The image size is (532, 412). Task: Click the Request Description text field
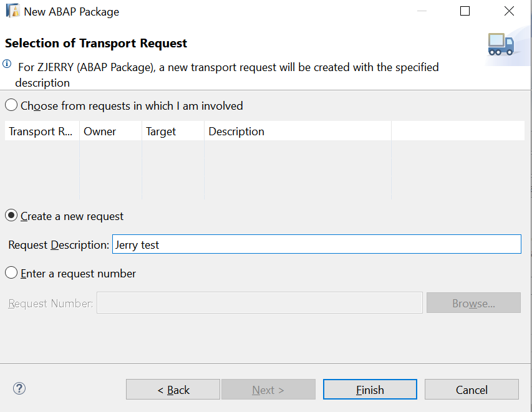316,244
